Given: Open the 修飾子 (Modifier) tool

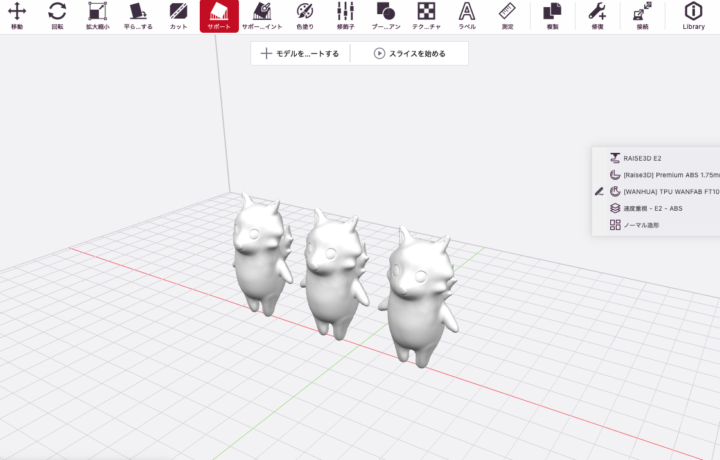Looking at the screenshot, I should point(345,16).
